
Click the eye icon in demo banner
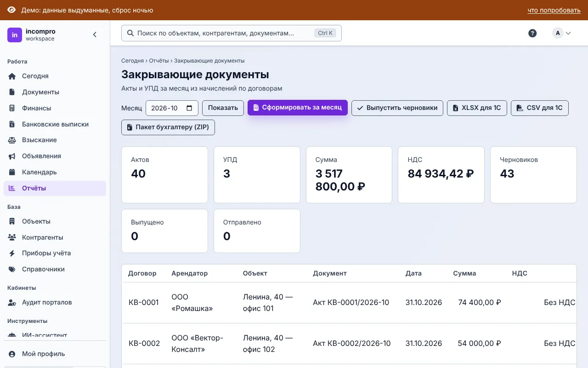coord(11,10)
